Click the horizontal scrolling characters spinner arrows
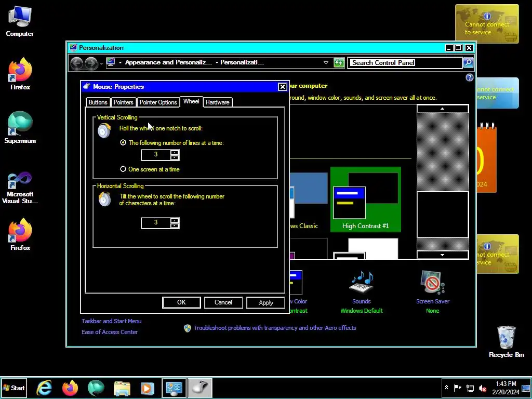 point(175,223)
